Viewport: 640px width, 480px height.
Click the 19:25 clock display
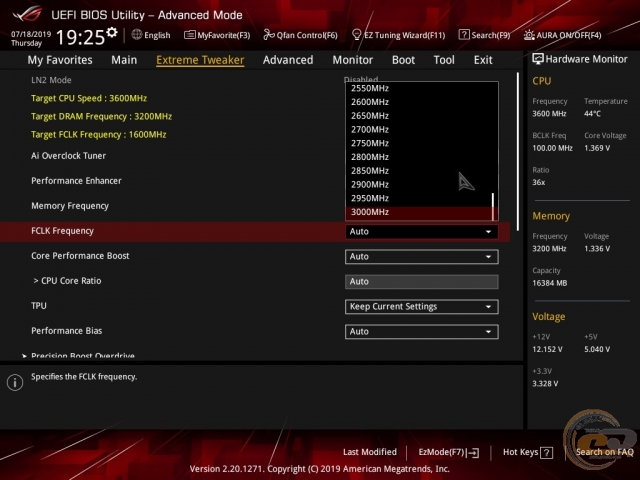80,38
